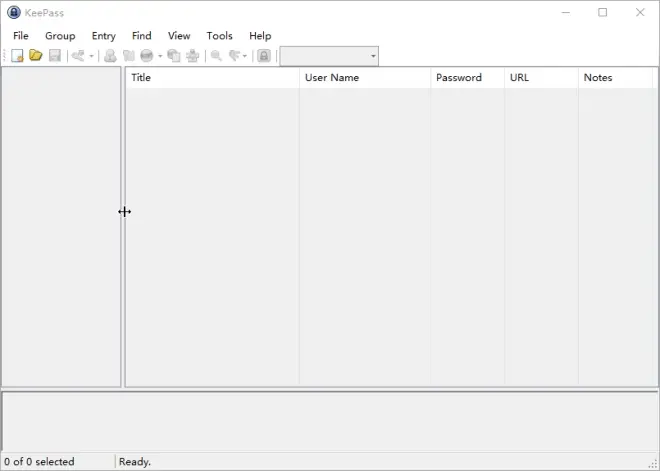Click the Show Entries toolbar icon

[234, 56]
